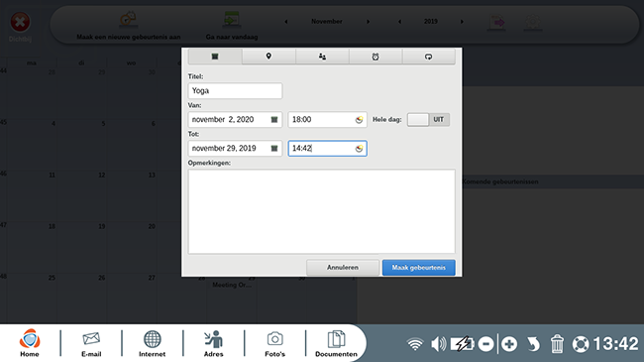The width and height of the screenshot is (644, 362).
Task: Click the Wi-Fi status icon
Action: coord(415,344)
